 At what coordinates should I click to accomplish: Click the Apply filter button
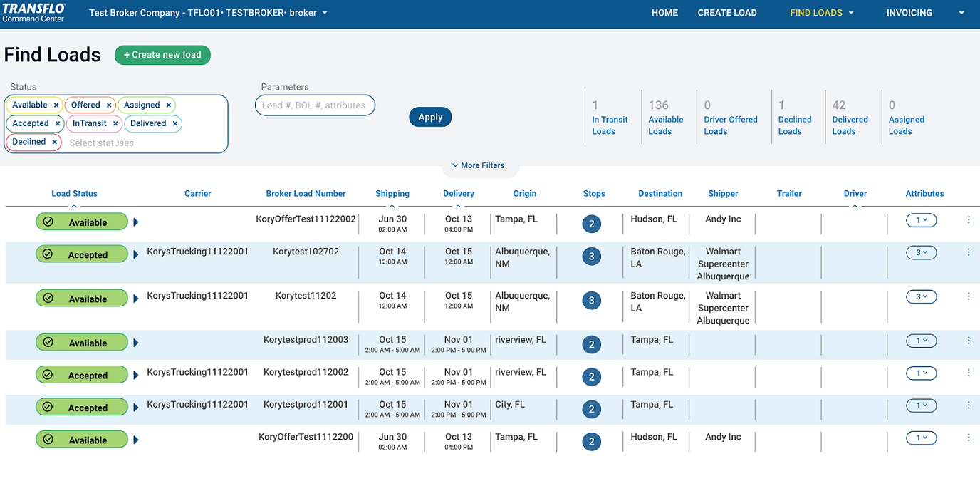[x=430, y=118]
